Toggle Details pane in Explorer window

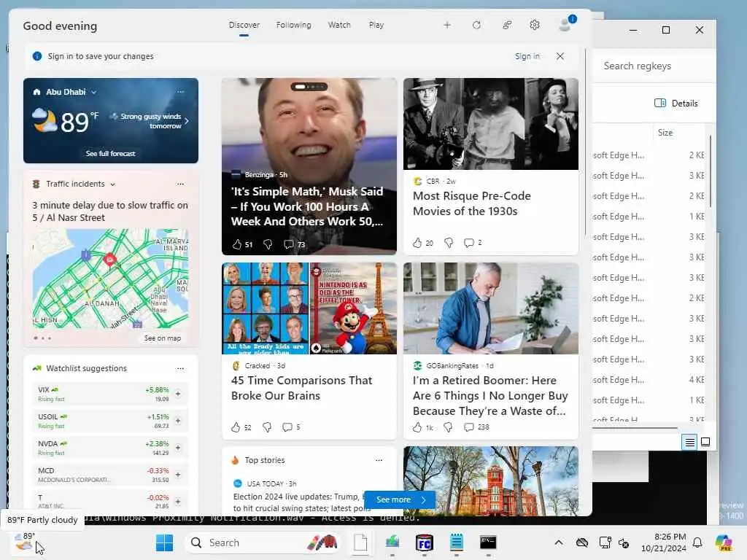click(x=676, y=104)
